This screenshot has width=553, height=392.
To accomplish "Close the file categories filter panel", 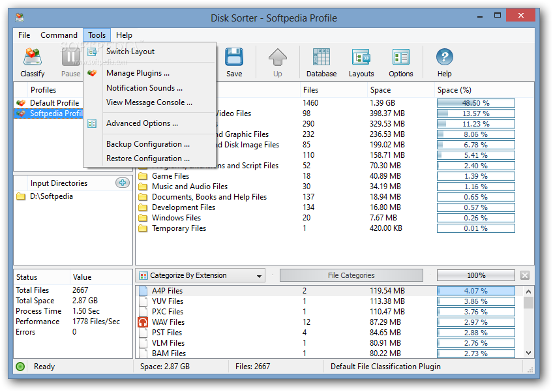I will coord(525,275).
